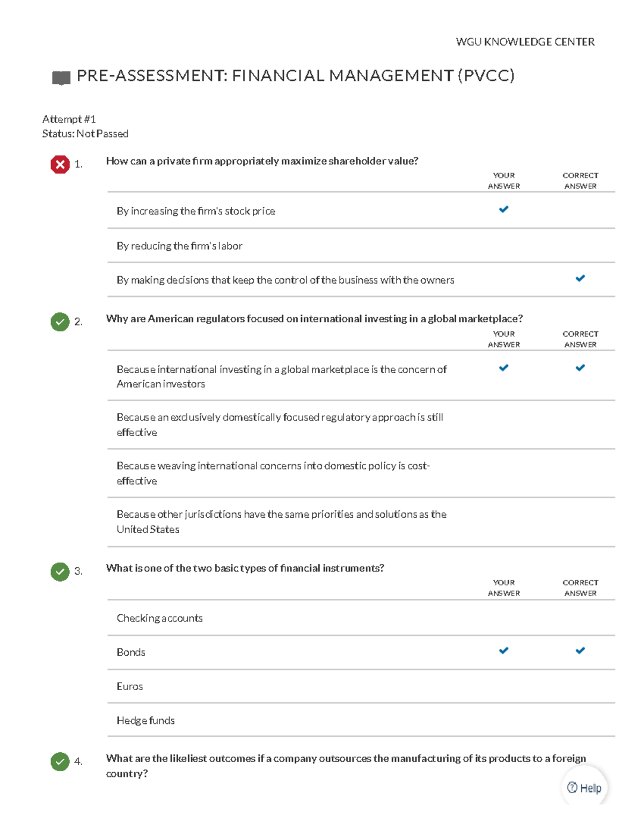Click the red incorrect icon for question 1
This screenshot has height=834, width=644.
point(60,164)
